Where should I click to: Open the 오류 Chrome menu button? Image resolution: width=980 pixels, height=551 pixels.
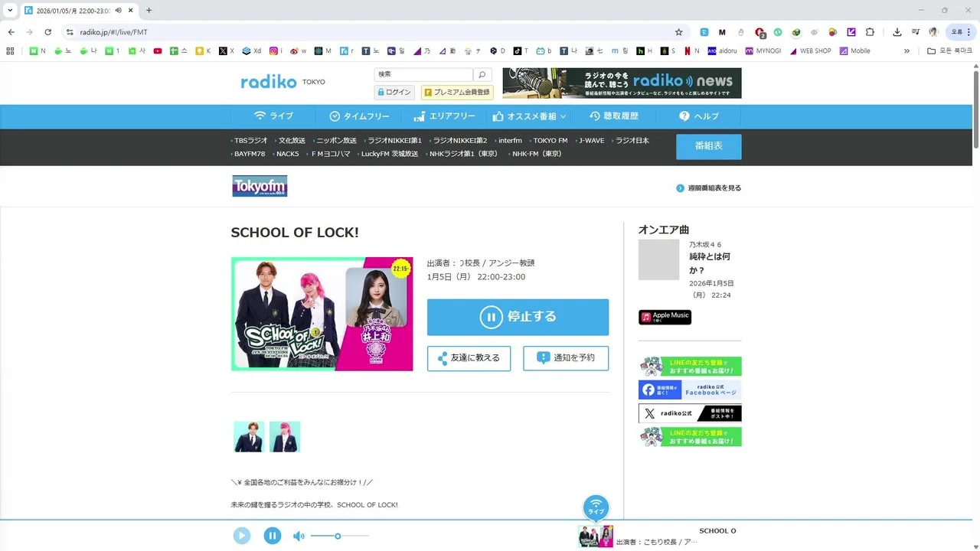pos(960,32)
